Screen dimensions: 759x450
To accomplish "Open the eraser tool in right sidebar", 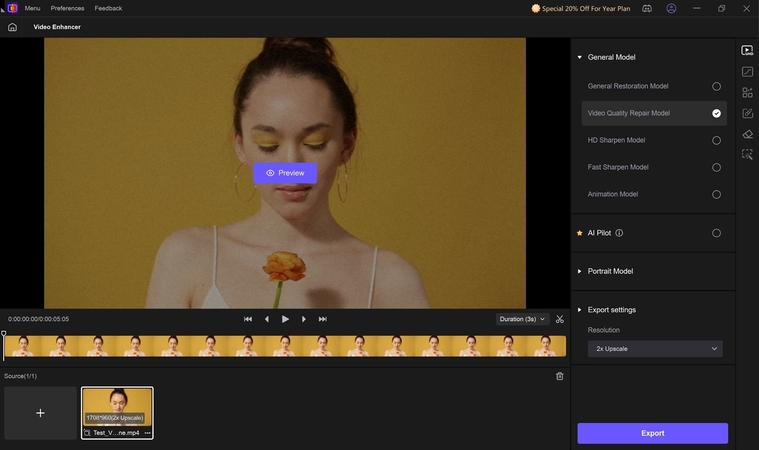I will point(747,134).
